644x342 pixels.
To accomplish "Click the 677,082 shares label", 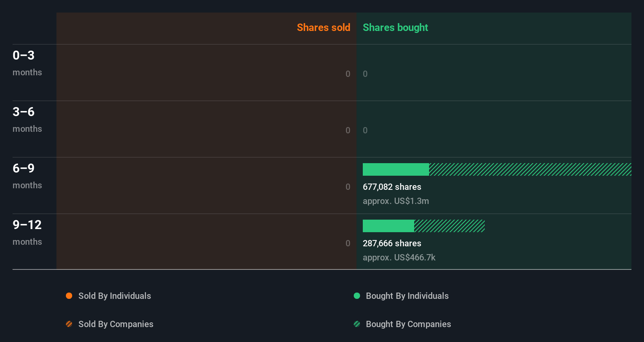I will [x=392, y=187].
